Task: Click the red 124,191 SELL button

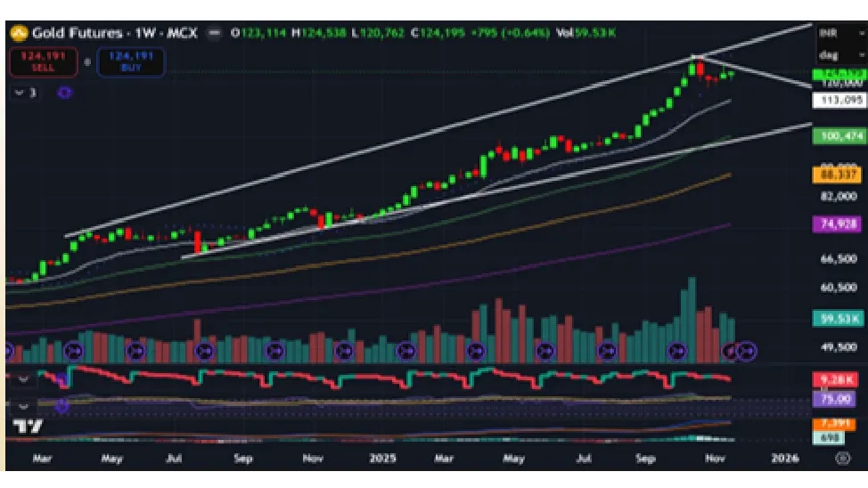Action: pos(43,61)
